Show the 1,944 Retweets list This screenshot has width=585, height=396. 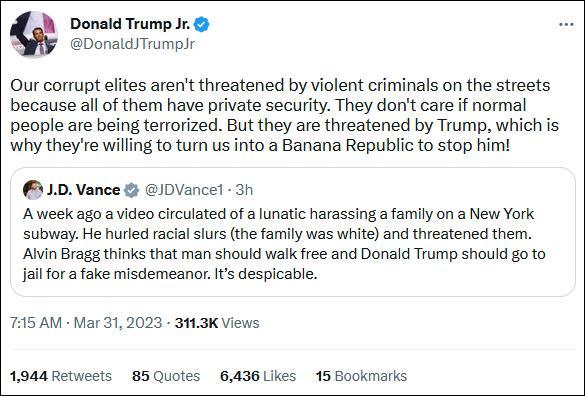(x=61, y=376)
